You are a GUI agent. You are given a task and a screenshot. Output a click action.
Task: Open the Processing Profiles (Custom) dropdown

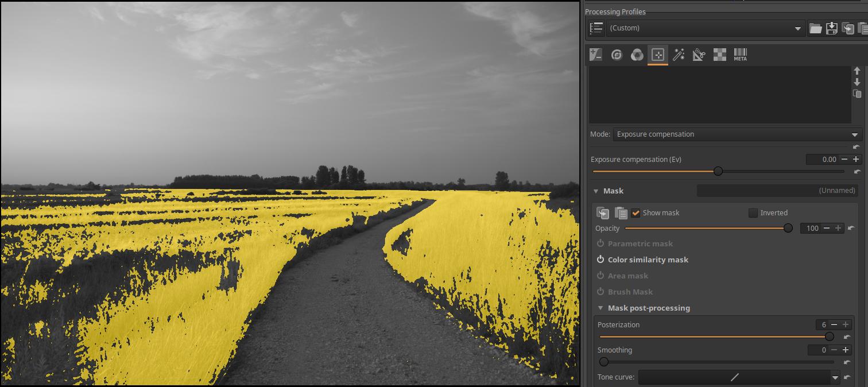pyautogui.click(x=705, y=28)
